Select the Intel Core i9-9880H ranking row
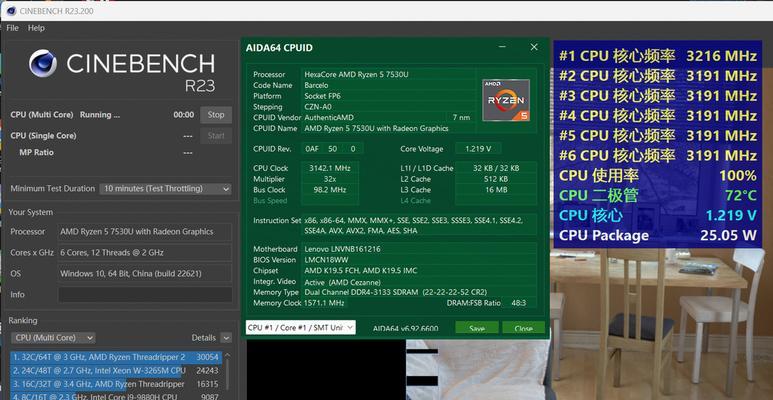 116,396
